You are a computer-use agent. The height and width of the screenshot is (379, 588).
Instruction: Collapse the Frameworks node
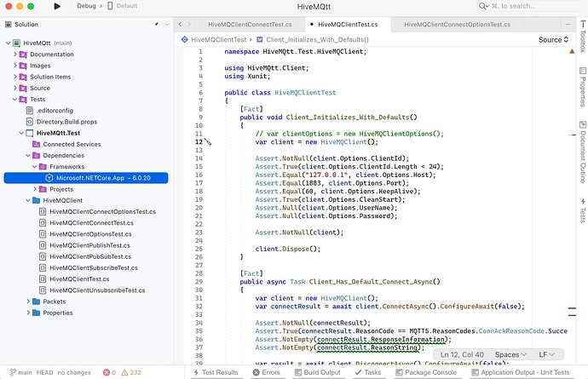point(34,167)
